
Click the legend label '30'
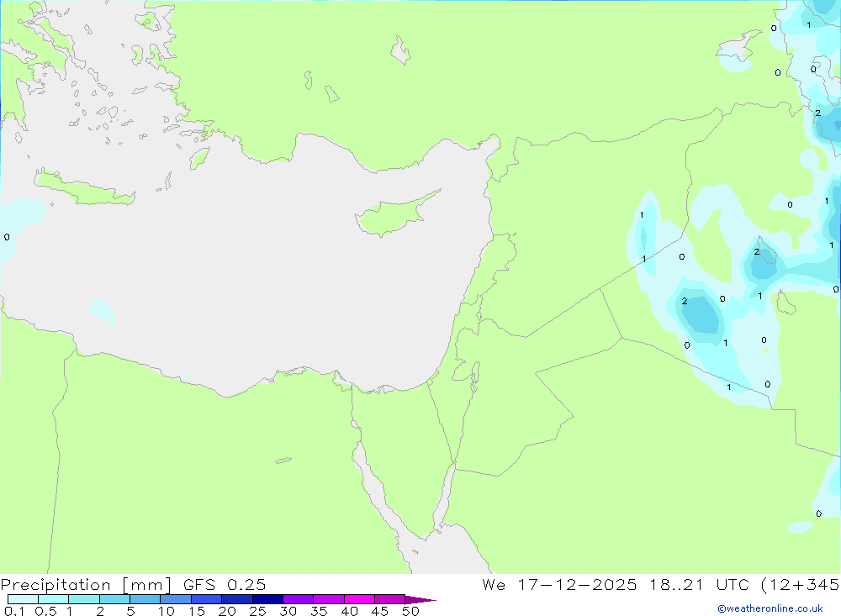288,611
